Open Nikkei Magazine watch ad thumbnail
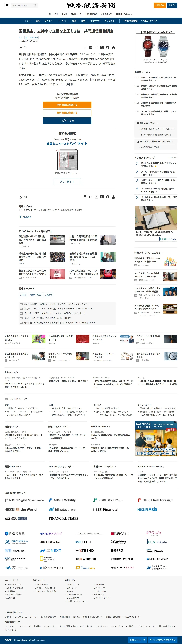 pos(156,47)
